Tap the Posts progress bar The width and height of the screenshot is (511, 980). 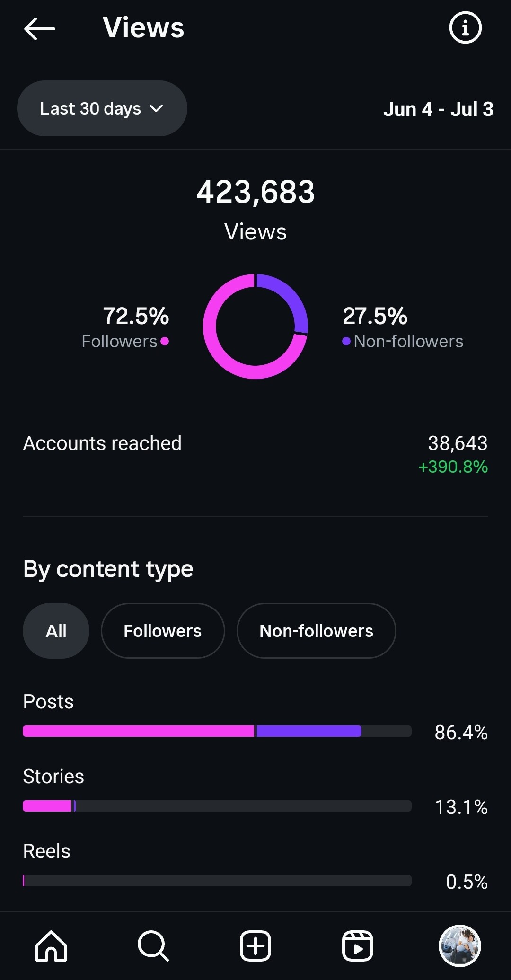(x=217, y=731)
